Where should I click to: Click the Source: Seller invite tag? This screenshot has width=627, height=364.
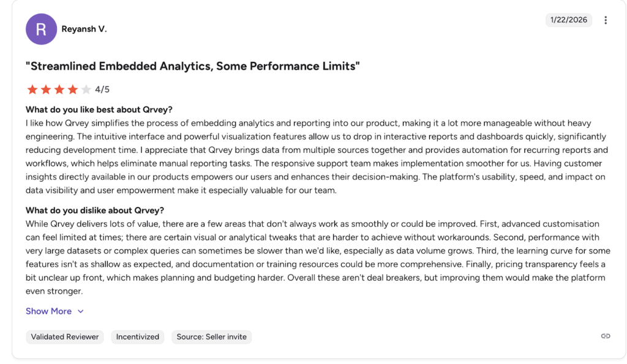coord(211,336)
